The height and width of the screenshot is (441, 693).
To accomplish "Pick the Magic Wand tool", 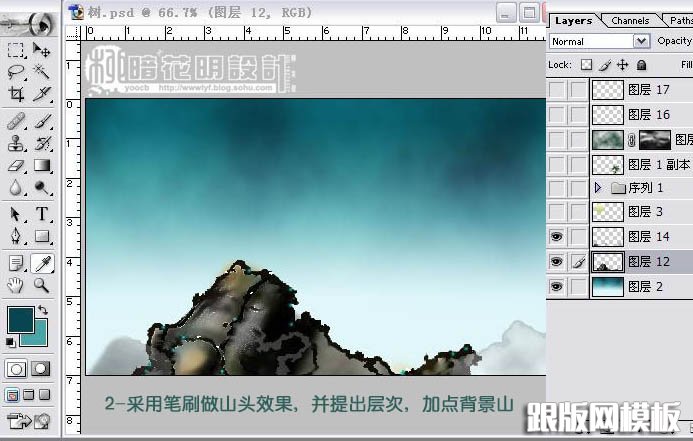I will coord(42,72).
